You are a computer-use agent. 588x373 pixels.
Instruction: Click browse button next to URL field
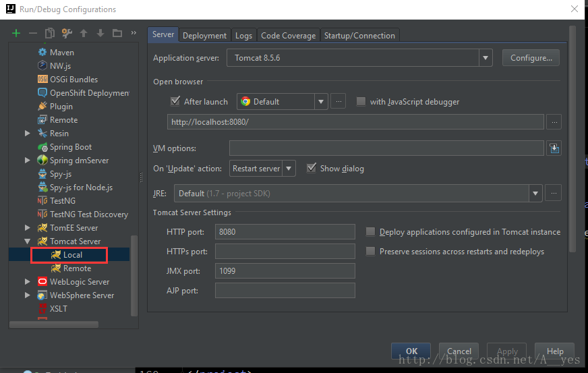pyautogui.click(x=554, y=122)
